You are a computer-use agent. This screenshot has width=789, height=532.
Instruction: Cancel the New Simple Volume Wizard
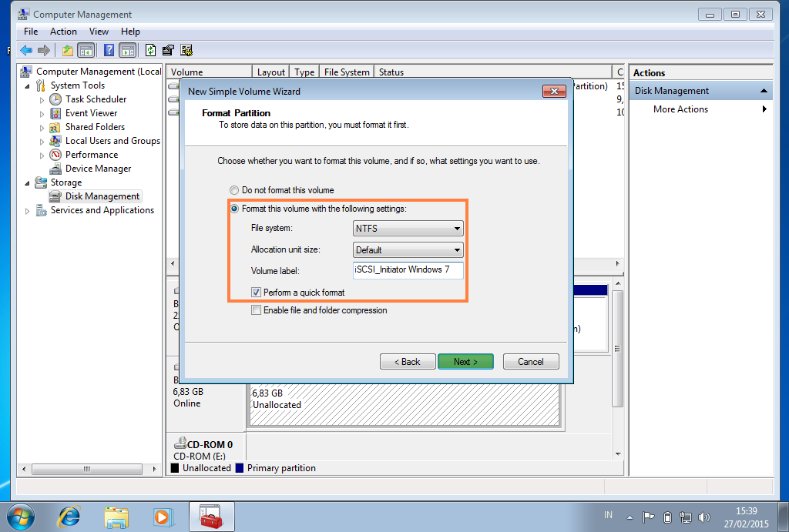tap(531, 362)
